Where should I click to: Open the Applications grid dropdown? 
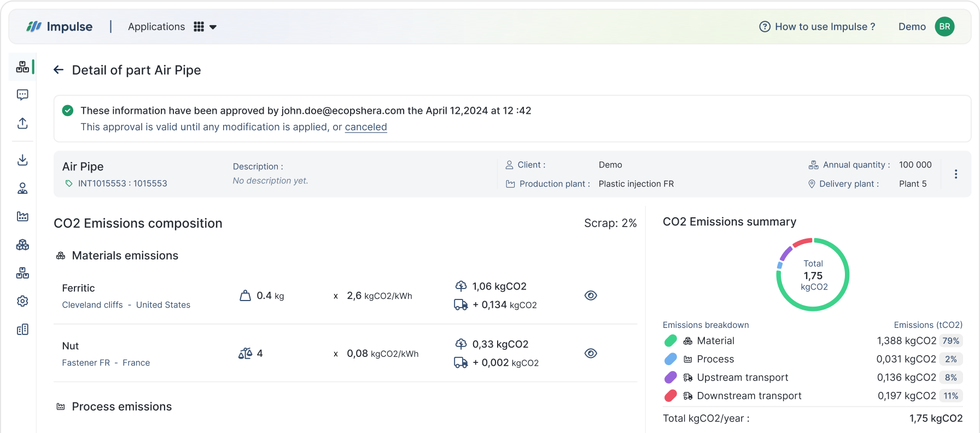205,27
